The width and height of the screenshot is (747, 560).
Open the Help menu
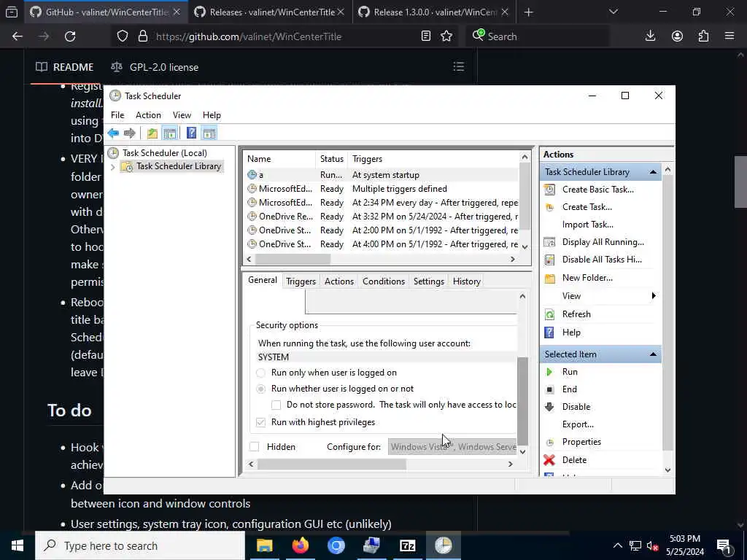coord(212,115)
